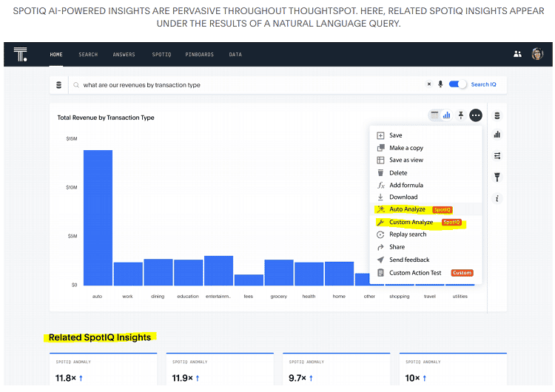Choose Custom Analyze in the menu

tap(411, 222)
